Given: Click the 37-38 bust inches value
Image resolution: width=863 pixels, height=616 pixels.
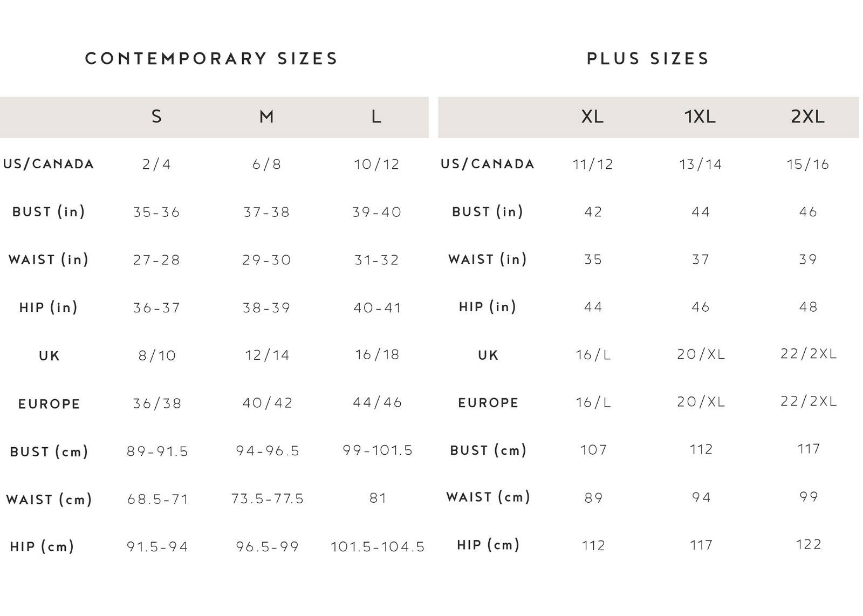Looking at the screenshot, I should (x=266, y=212).
